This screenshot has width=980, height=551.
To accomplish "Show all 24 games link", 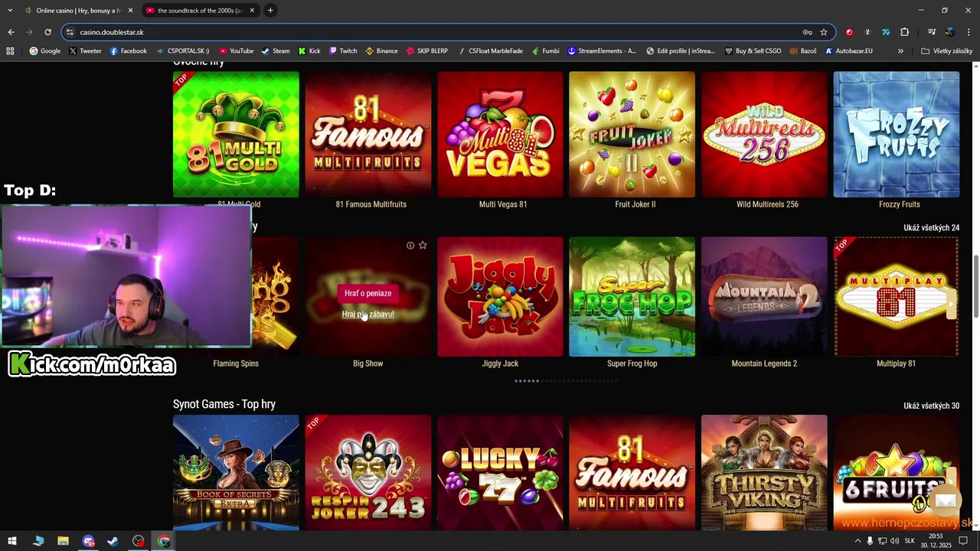I will pos(931,228).
